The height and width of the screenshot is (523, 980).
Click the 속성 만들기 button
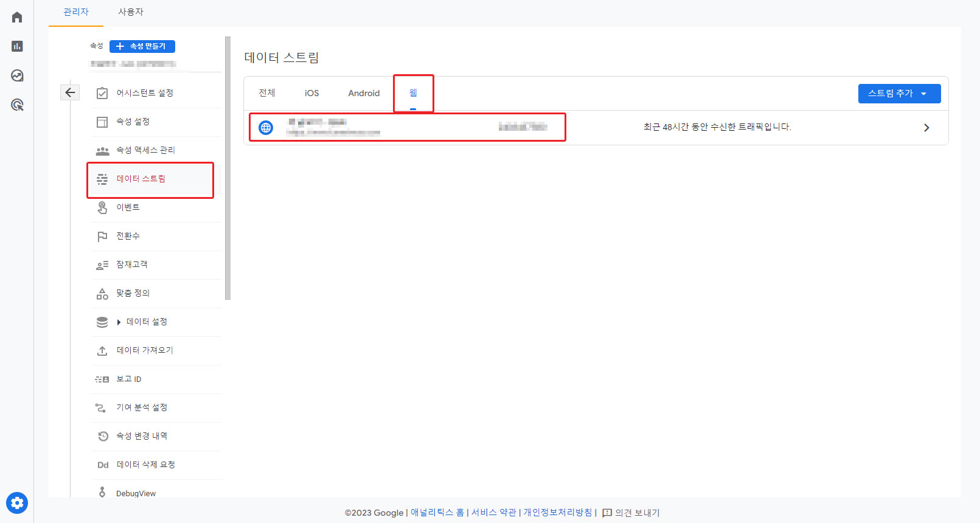click(x=142, y=46)
